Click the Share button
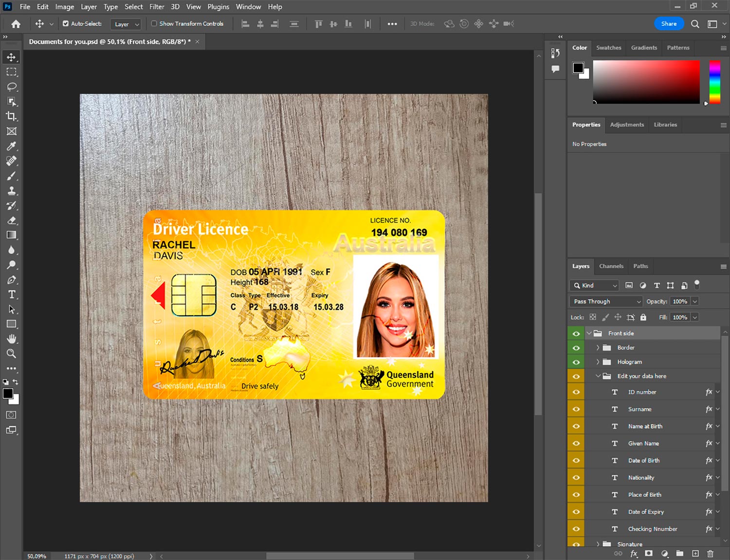730x560 pixels. pos(669,24)
